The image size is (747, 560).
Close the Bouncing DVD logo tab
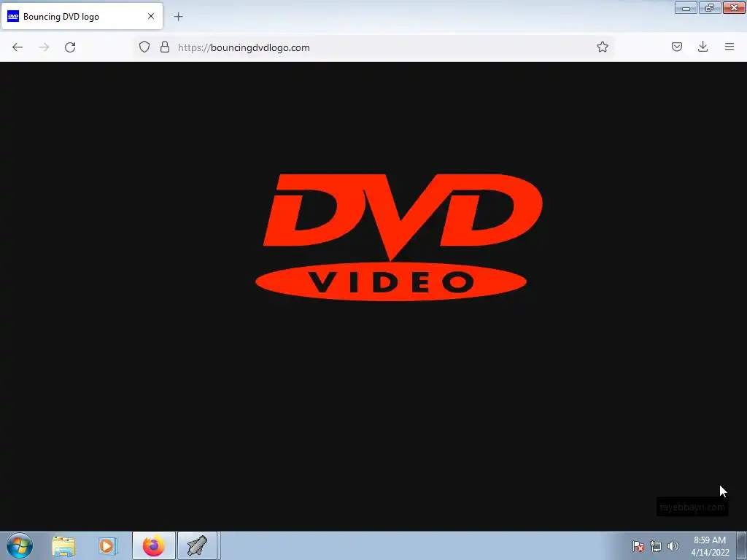(151, 16)
